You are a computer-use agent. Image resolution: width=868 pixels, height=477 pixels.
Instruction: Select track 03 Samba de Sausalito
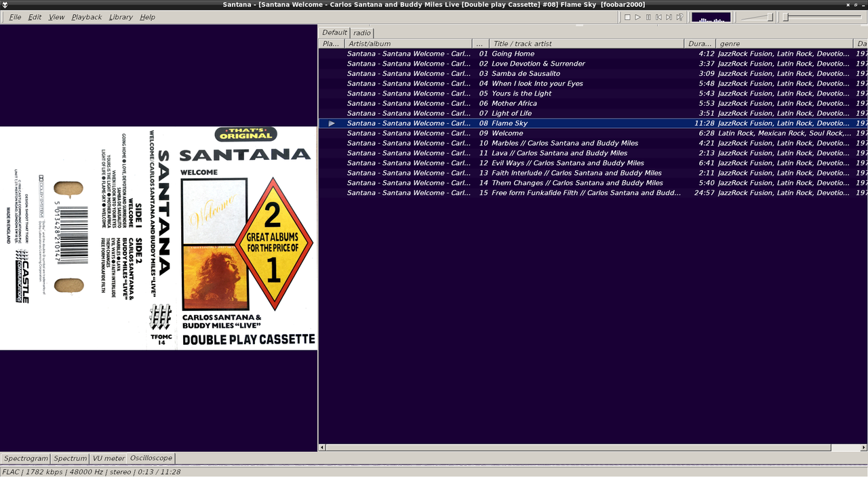point(593,73)
